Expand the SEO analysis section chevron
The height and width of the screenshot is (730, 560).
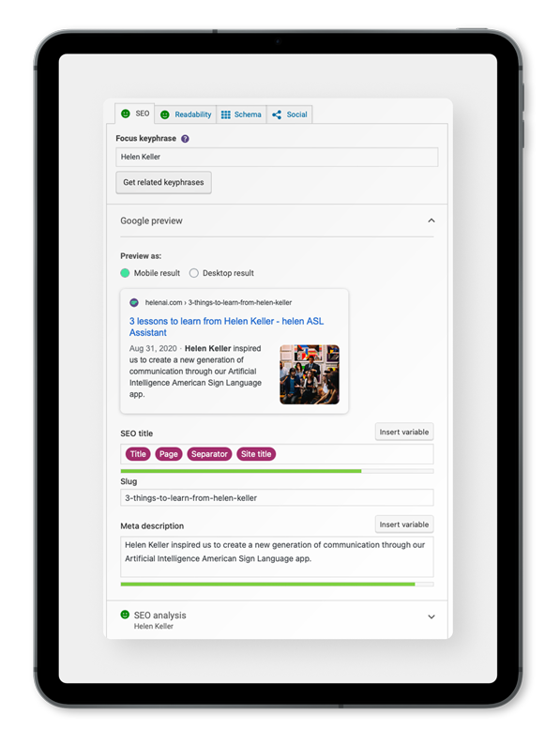431,616
